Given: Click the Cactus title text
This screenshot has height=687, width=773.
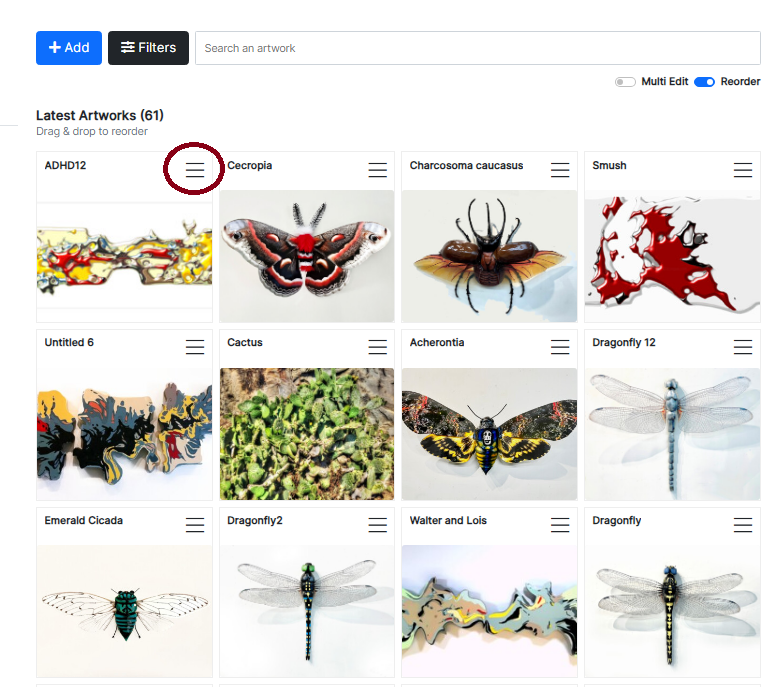Looking at the screenshot, I should [245, 343].
